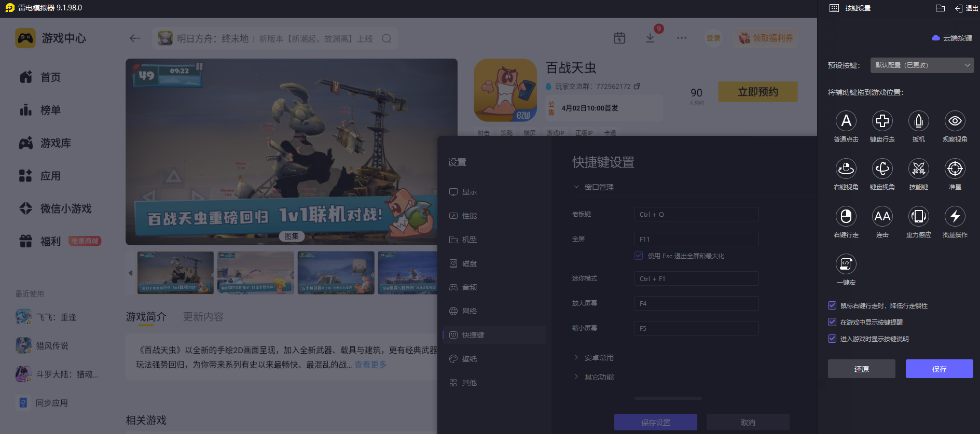Select the 扳机 trigger key icon

pos(919,121)
